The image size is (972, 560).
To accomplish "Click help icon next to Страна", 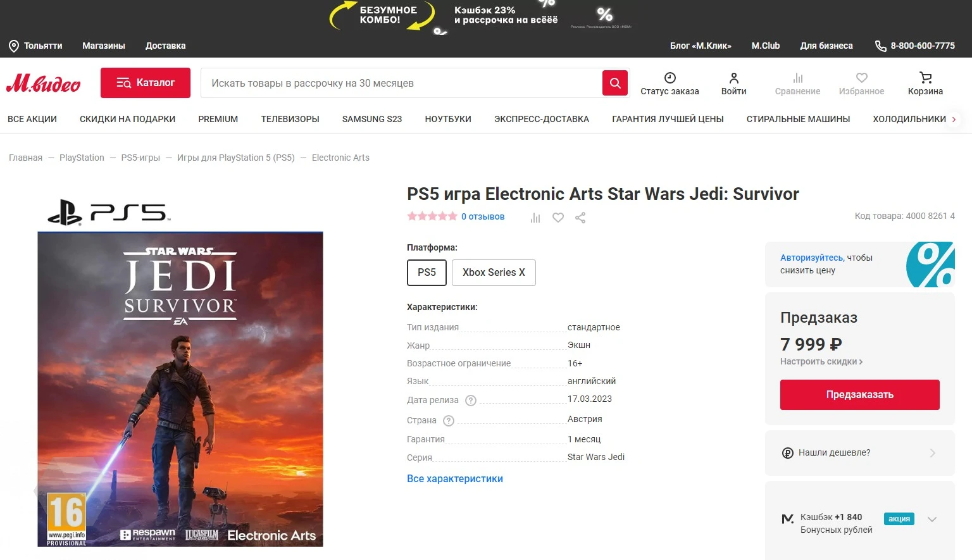I will [449, 421].
